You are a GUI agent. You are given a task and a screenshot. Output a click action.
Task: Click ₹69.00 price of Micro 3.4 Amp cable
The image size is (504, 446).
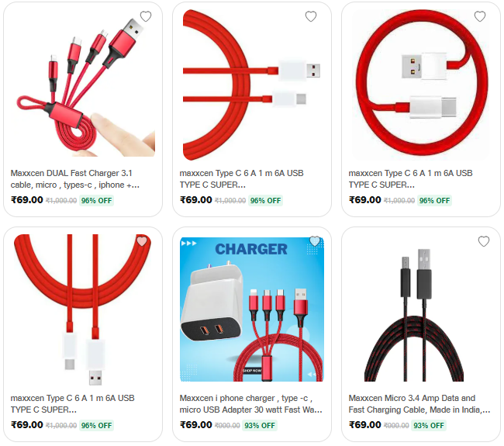click(365, 425)
